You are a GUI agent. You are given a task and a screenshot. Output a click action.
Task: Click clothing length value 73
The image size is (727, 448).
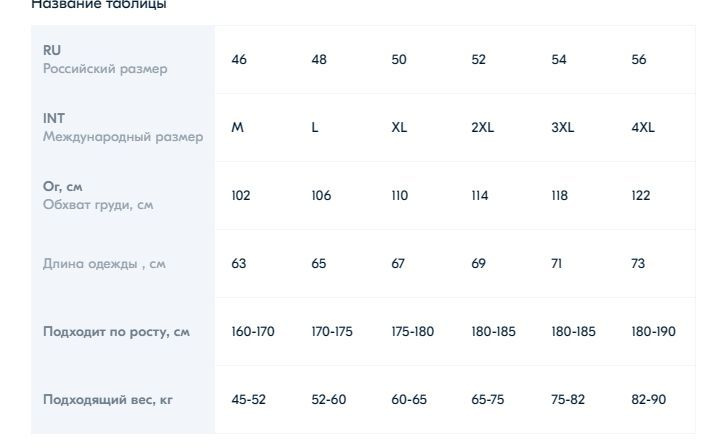point(638,264)
